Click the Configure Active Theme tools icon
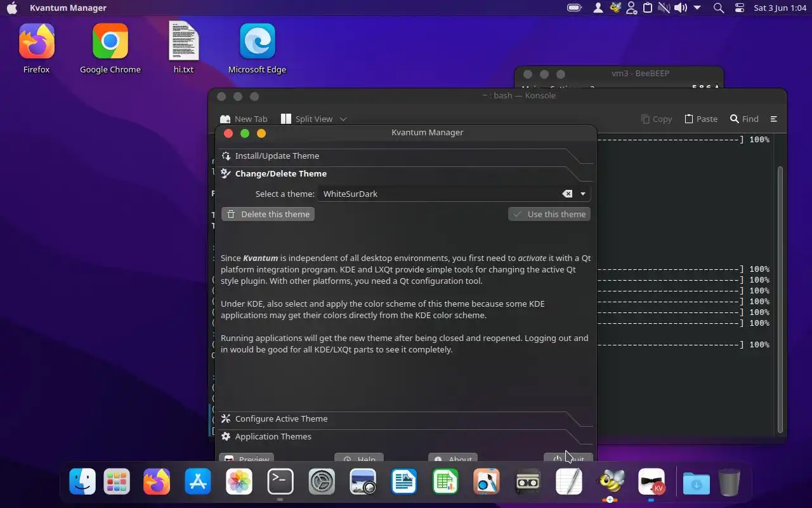Image resolution: width=812 pixels, height=508 pixels. click(x=226, y=419)
